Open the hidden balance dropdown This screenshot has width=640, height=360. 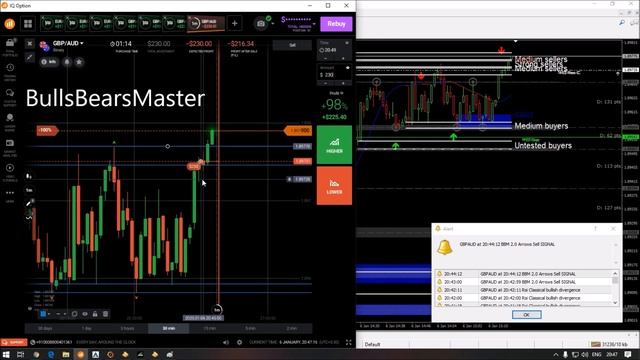coord(313,24)
